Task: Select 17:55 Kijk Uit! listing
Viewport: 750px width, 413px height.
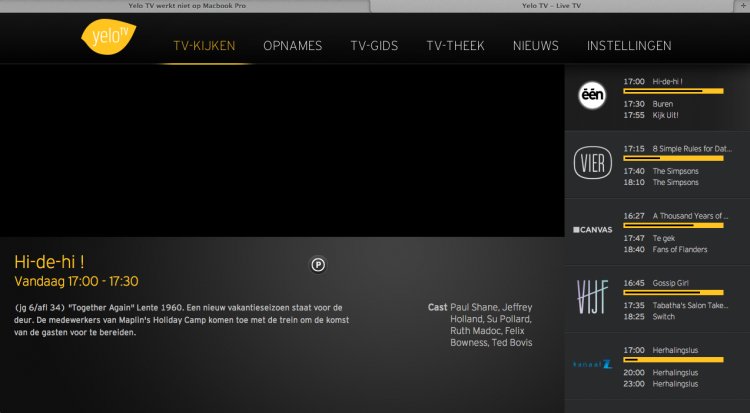Action: (651, 115)
